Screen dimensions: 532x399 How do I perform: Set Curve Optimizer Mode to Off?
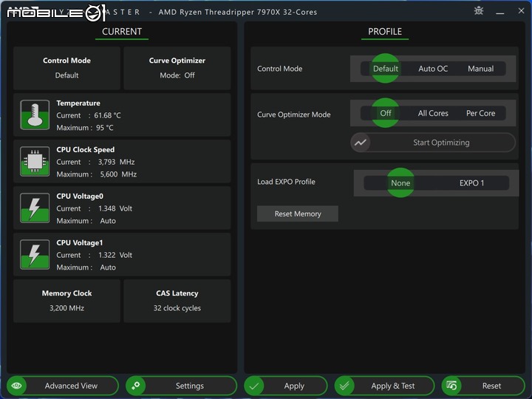coord(386,113)
